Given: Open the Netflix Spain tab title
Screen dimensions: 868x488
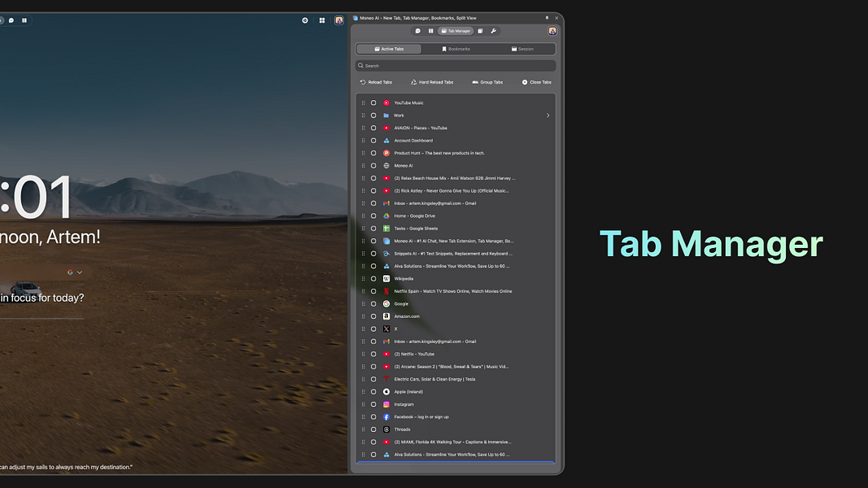Looking at the screenshot, I should [x=453, y=291].
